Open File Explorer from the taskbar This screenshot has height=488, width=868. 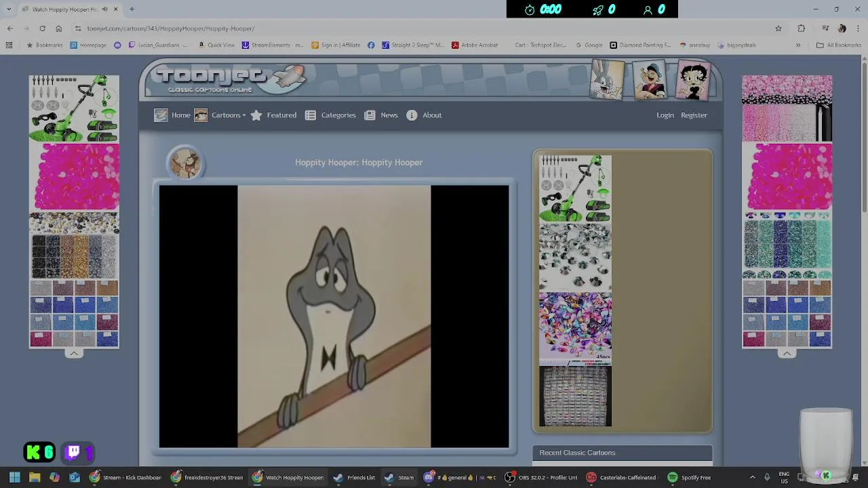35,477
